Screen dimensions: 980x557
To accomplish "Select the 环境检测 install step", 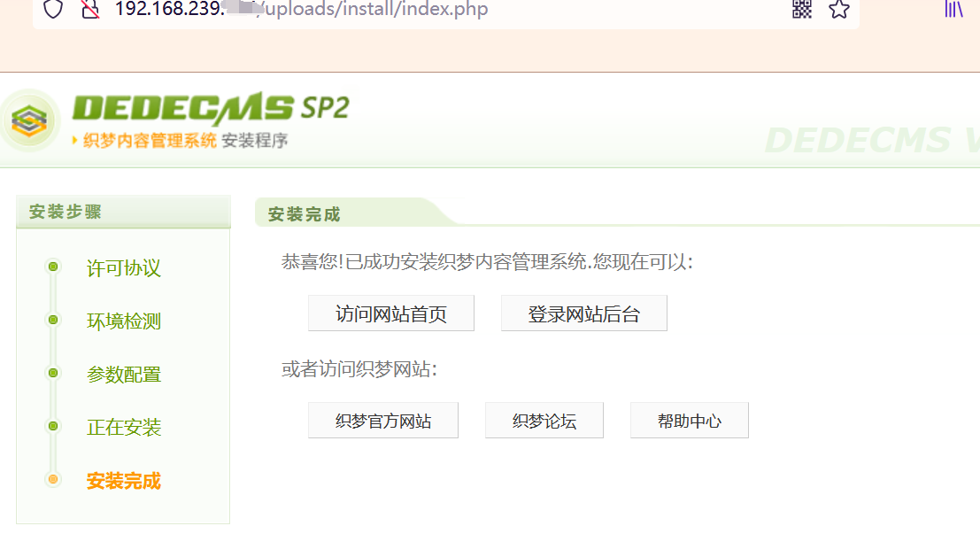I will [x=124, y=321].
